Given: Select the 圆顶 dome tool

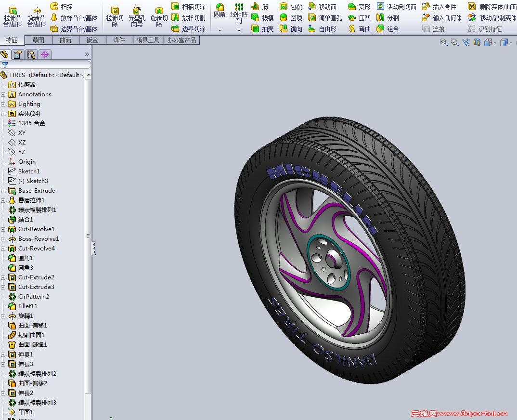Looking at the screenshot, I should coord(291,18).
